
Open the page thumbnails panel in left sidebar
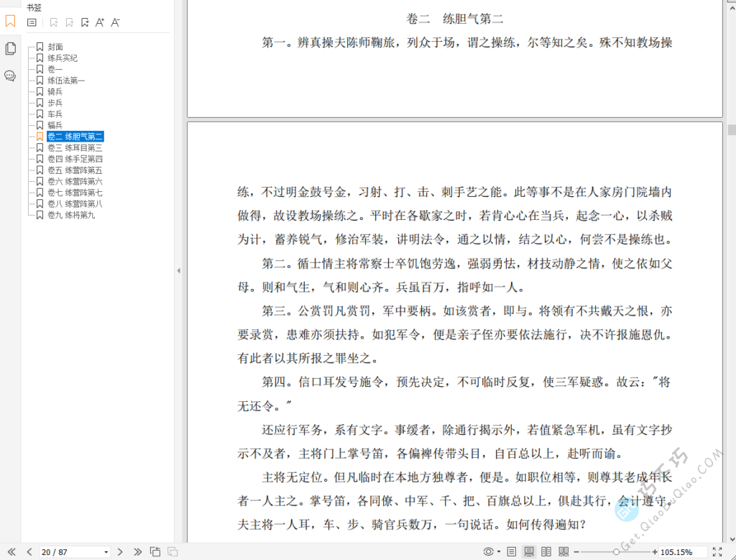[9, 47]
